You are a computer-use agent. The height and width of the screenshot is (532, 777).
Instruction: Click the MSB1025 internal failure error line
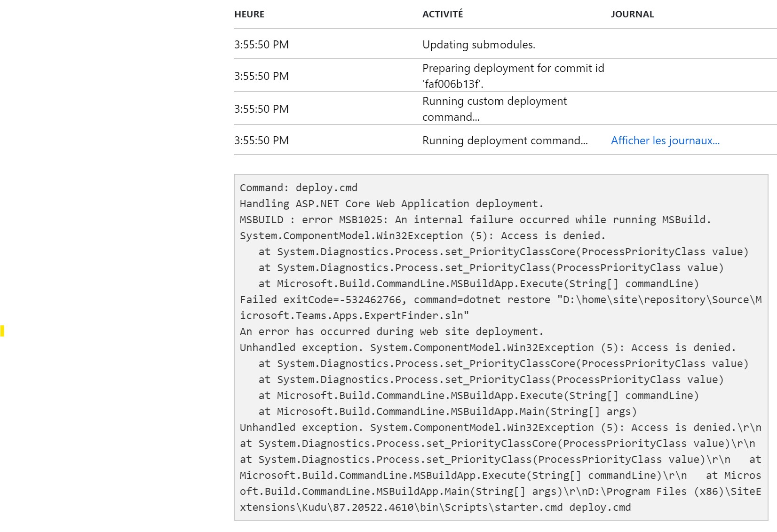(x=475, y=219)
